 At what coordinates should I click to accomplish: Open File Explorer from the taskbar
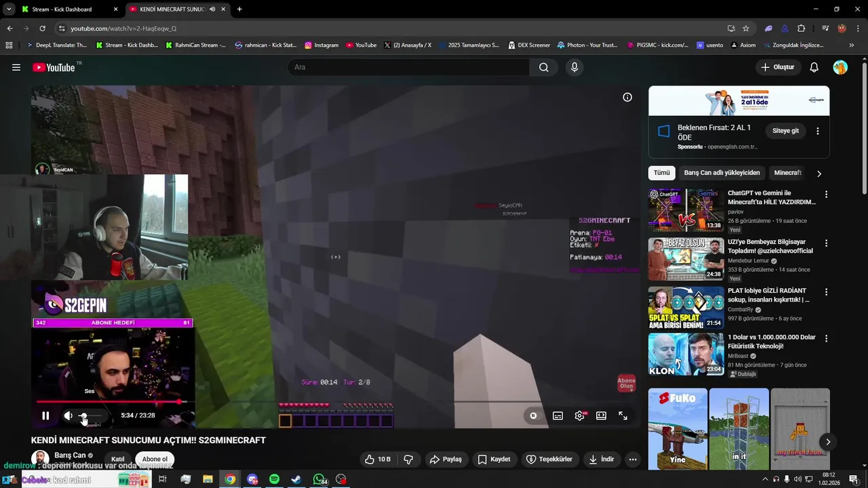208,479
